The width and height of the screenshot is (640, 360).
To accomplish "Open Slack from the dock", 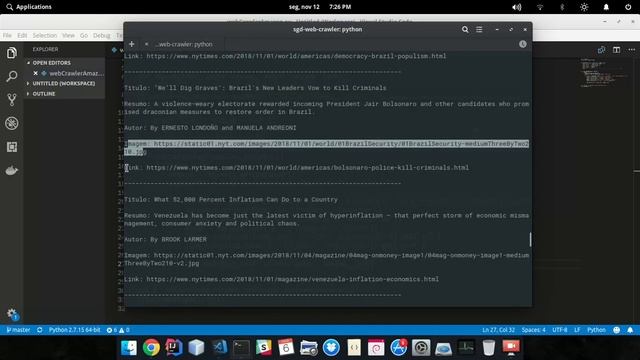I will (264, 348).
